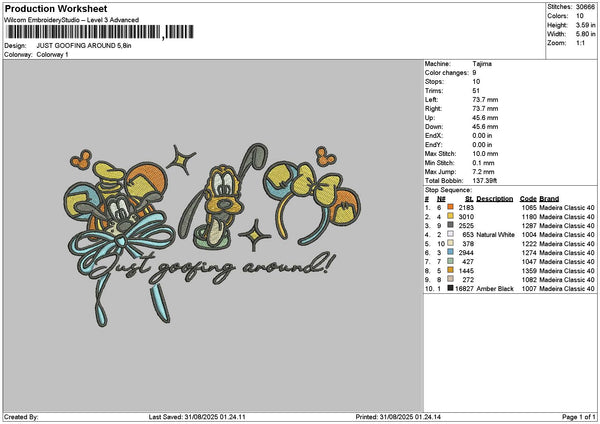
Task: Click the Stitches value 30666
Action: (585, 7)
